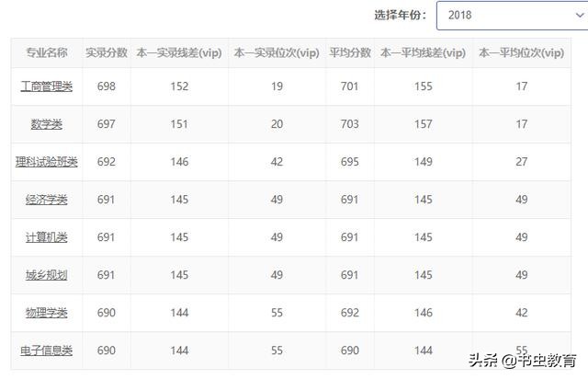Select the 20 rank cell for 数学类
This screenshot has width=588, height=379.
[277, 124]
